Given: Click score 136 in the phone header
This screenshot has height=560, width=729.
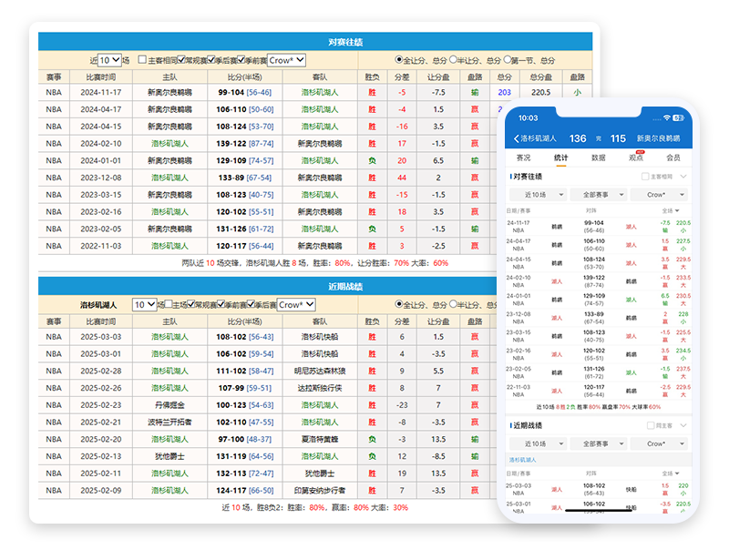Looking at the screenshot, I should pos(578,138).
